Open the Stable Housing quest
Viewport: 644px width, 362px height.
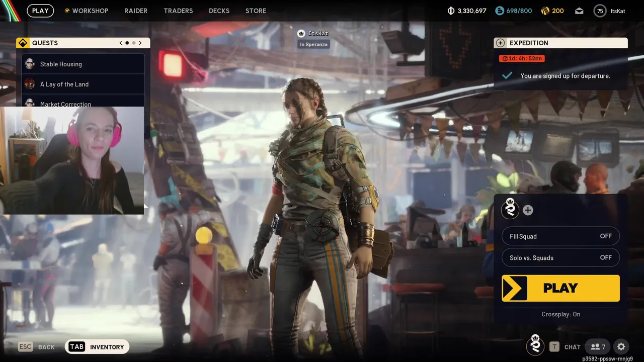pos(83,64)
